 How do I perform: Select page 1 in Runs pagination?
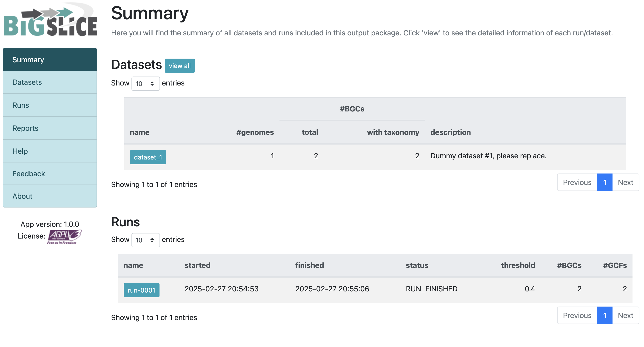point(604,315)
